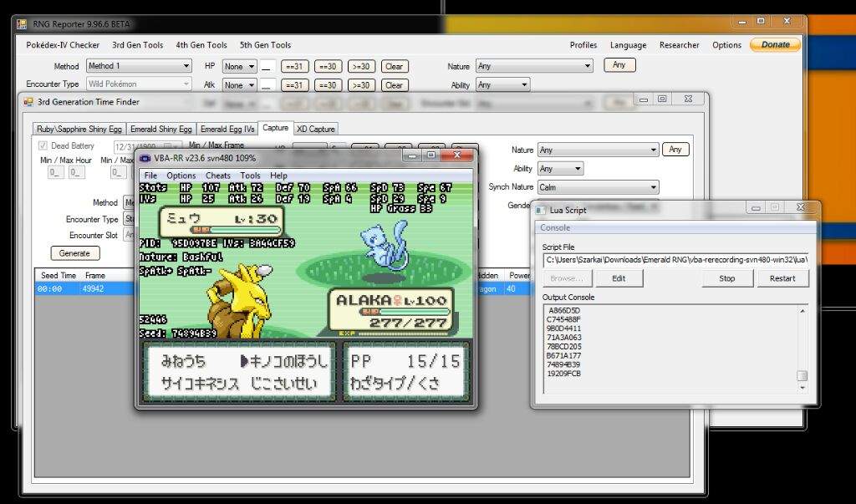Click the HP ==31 button
The image size is (856, 504).
tap(295, 67)
